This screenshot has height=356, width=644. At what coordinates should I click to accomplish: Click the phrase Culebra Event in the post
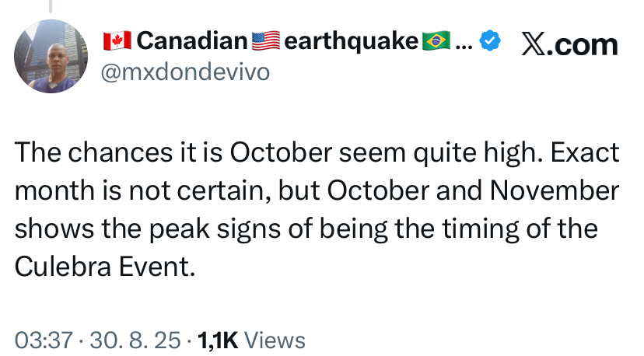click(105, 267)
